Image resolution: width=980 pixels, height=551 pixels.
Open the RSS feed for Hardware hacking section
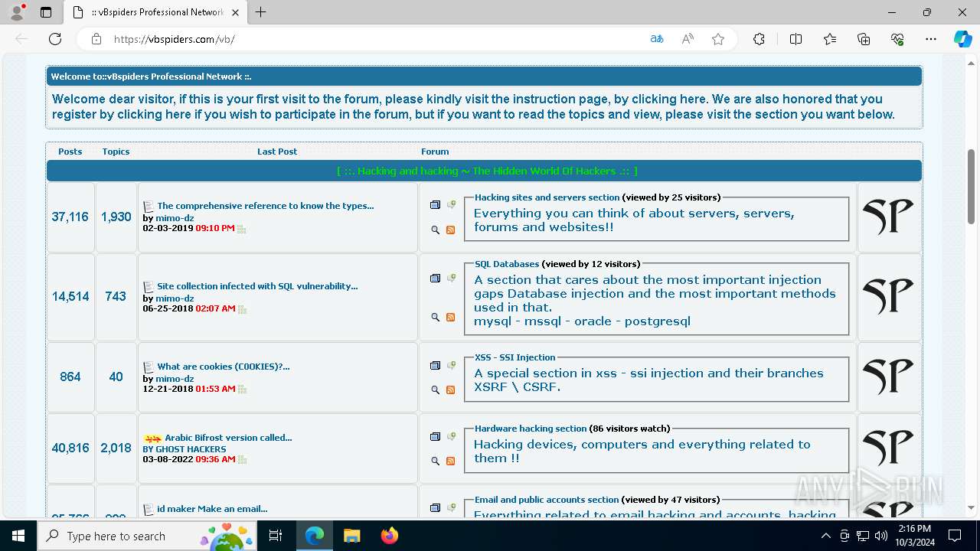tap(450, 461)
